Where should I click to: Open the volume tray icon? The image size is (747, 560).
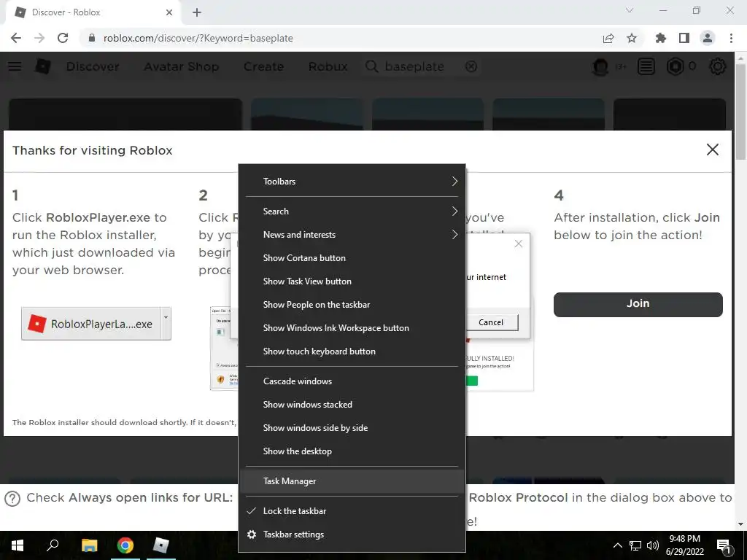coord(653,545)
